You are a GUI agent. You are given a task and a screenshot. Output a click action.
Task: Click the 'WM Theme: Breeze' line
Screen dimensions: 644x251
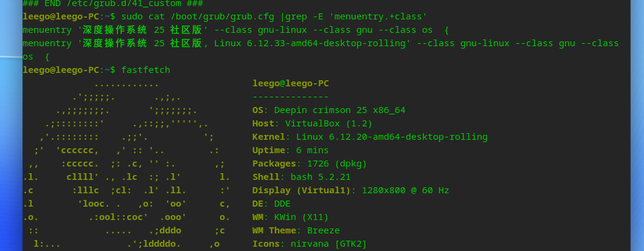(x=296, y=230)
